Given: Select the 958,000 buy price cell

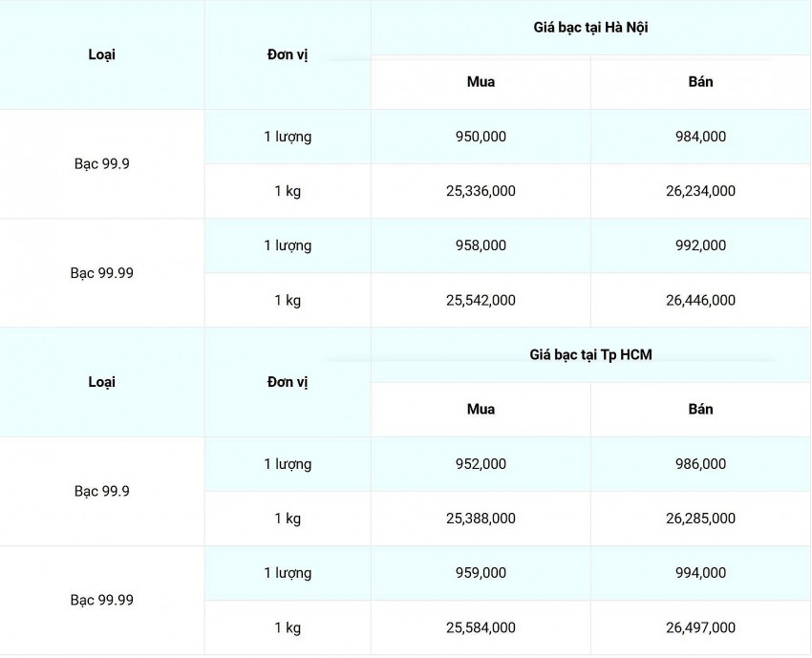Looking at the screenshot, I should pyautogui.click(x=481, y=245).
